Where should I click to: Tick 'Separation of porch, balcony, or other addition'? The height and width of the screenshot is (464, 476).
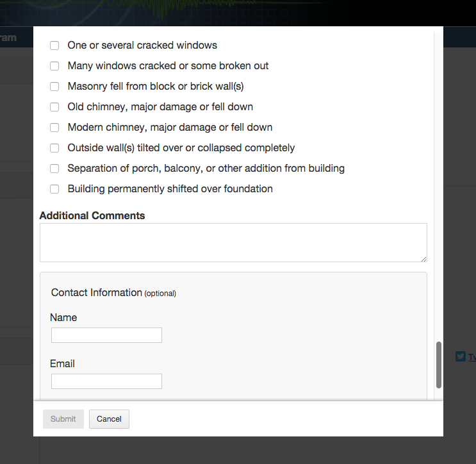pyautogui.click(x=54, y=169)
